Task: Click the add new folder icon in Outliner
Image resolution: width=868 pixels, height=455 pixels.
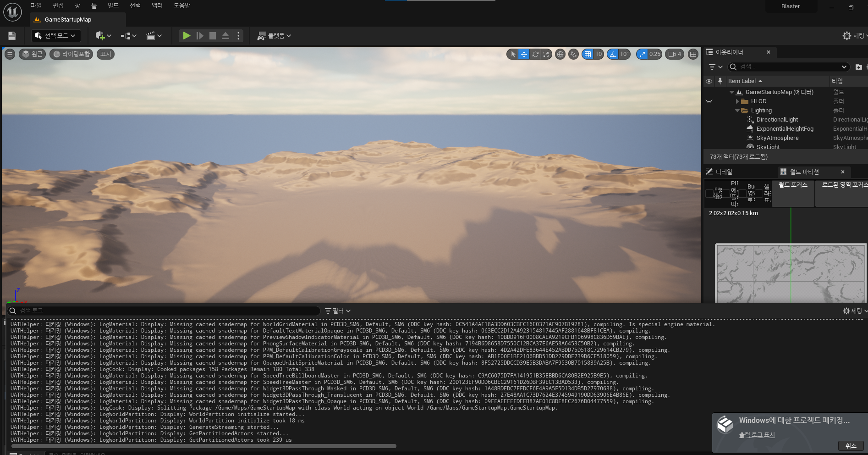Action: [858, 67]
